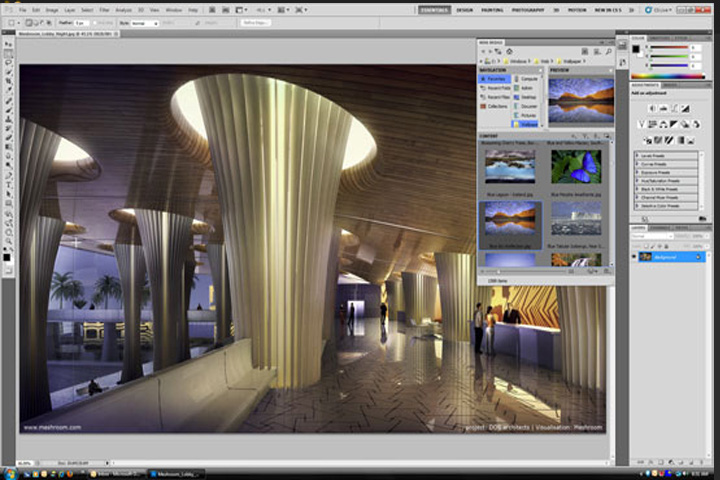Click the Mini Bridge home icon
Viewport: 720px width, 480px height.
pyautogui.click(x=509, y=51)
